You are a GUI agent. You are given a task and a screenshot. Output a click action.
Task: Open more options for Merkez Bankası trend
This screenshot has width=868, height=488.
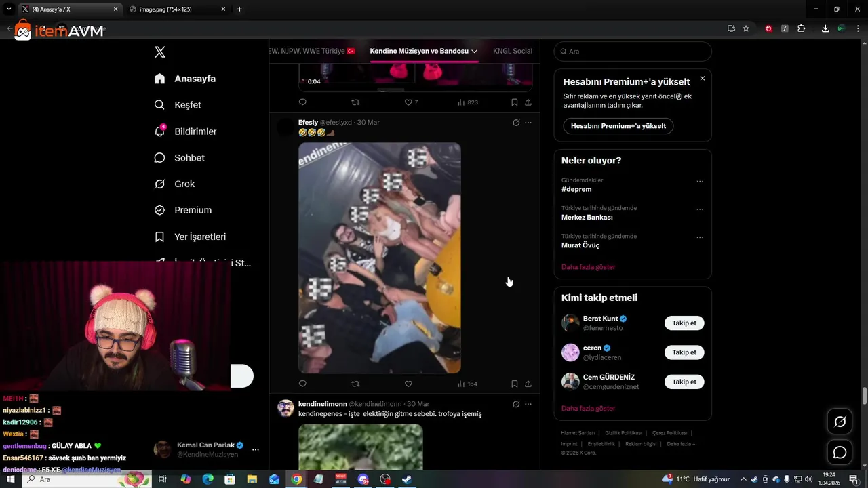coord(700,209)
